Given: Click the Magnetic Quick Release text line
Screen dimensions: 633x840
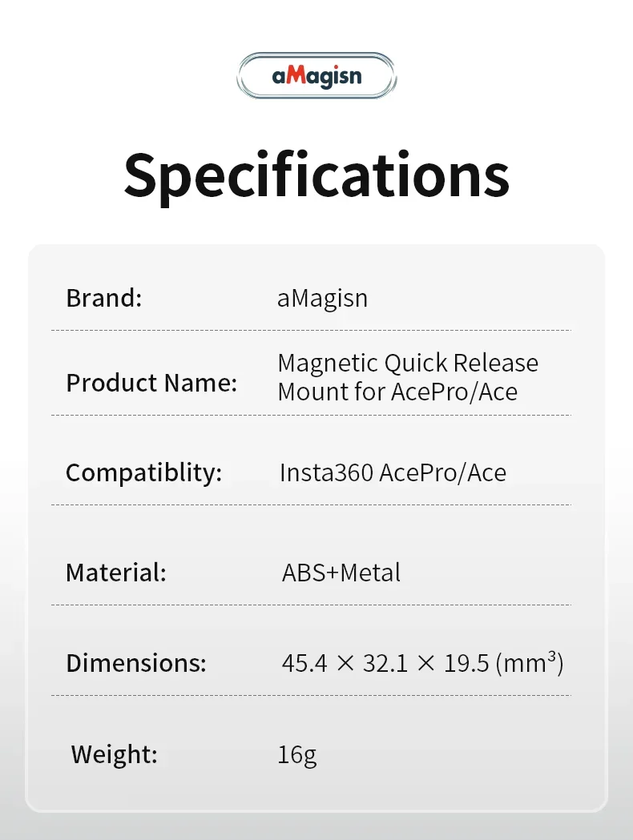Looking at the screenshot, I should click(x=407, y=363).
